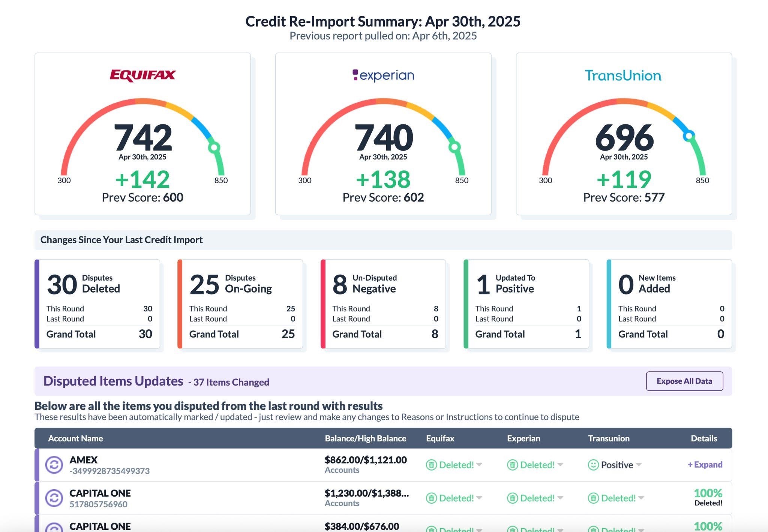Open the Updated To Positive card

pyautogui.click(x=526, y=304)
